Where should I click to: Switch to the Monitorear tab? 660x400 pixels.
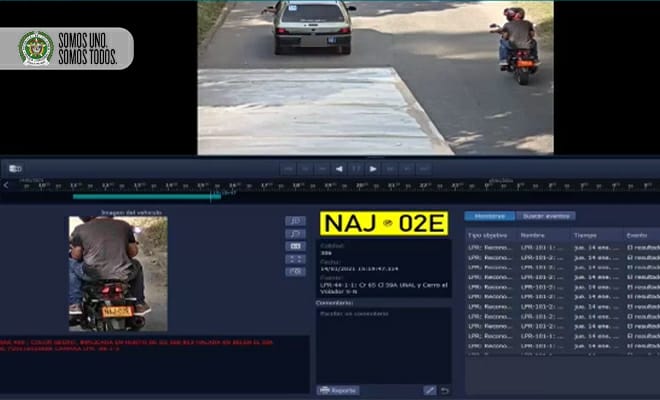point(490,216)
